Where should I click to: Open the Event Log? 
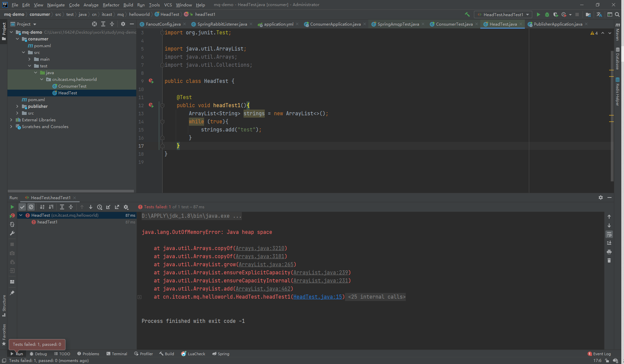click(599, 354)
